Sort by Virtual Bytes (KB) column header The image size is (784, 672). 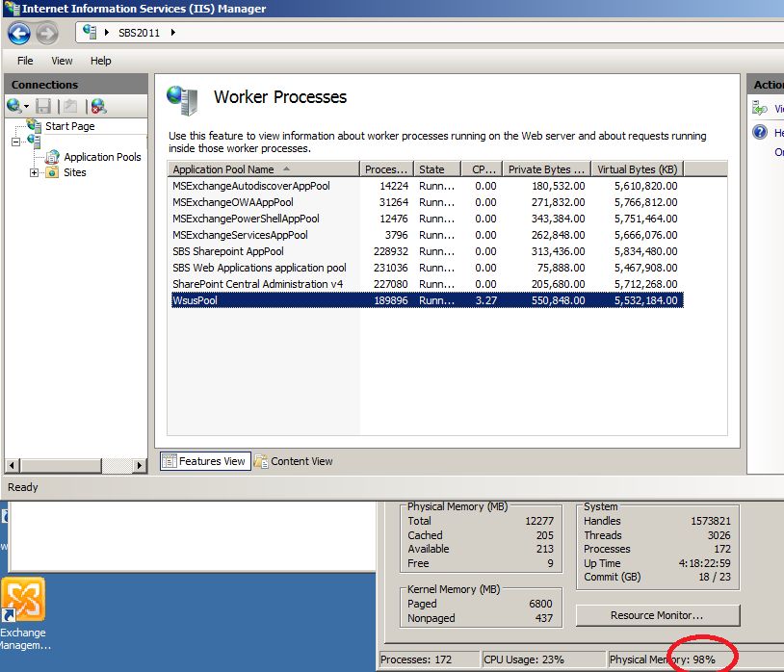point(638,169)
